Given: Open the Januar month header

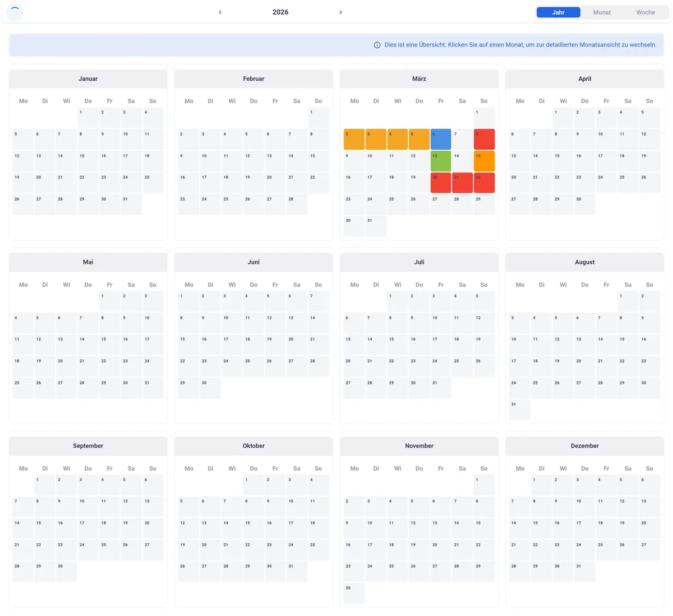Looking at the screenshot, I should point(88,79).
